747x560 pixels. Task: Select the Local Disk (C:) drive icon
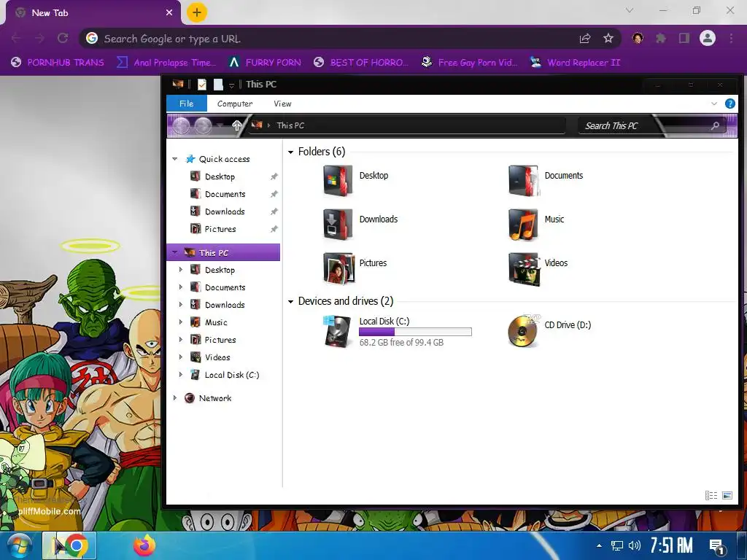point(337,331)
